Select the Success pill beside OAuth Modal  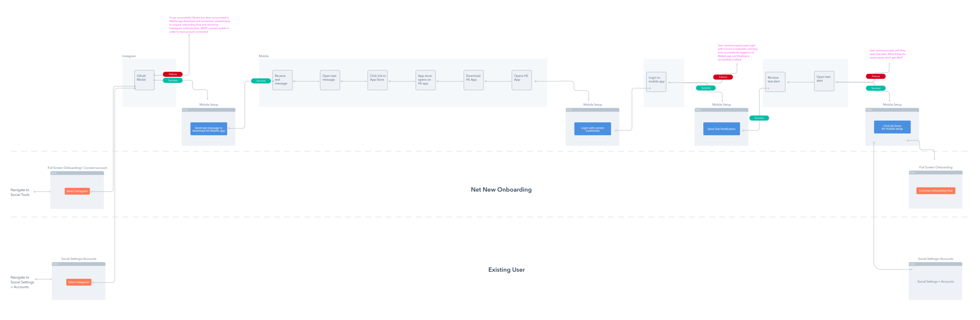click(172, 80)
